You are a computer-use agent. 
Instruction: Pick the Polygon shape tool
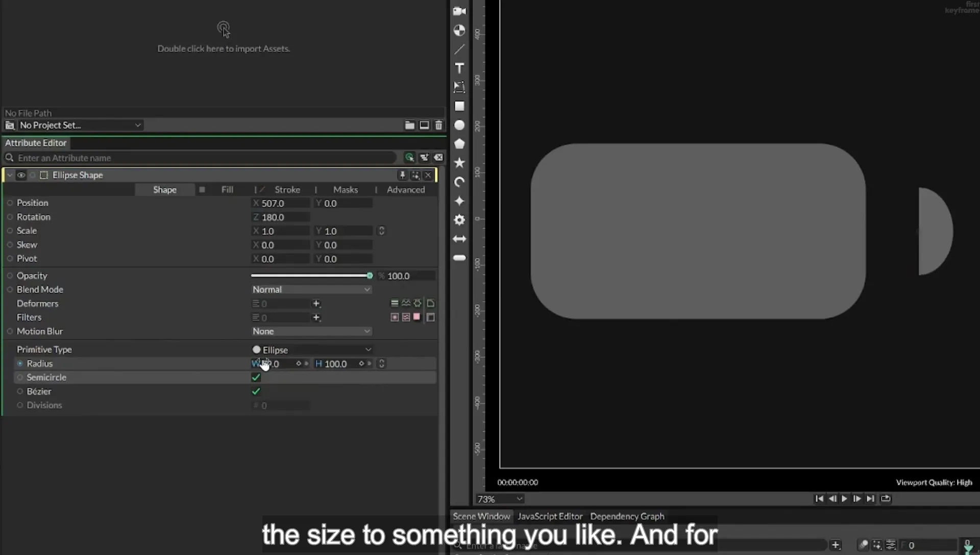(459, 144)
